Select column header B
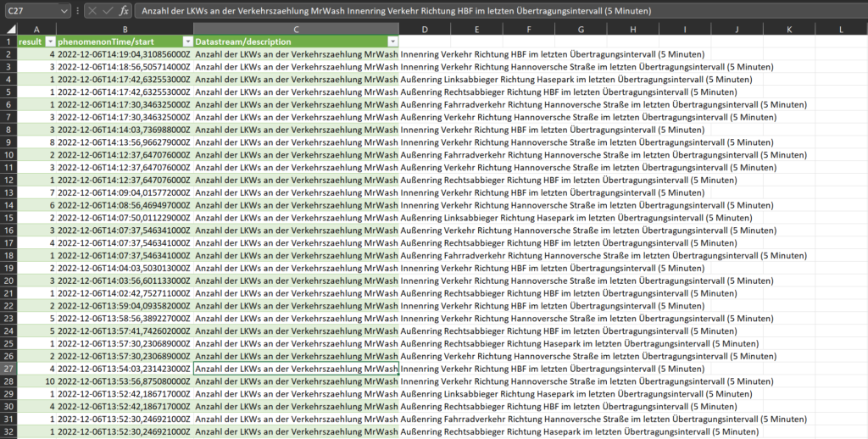The height and width of the screenshot is (439, 868). [x=125, y=30]
